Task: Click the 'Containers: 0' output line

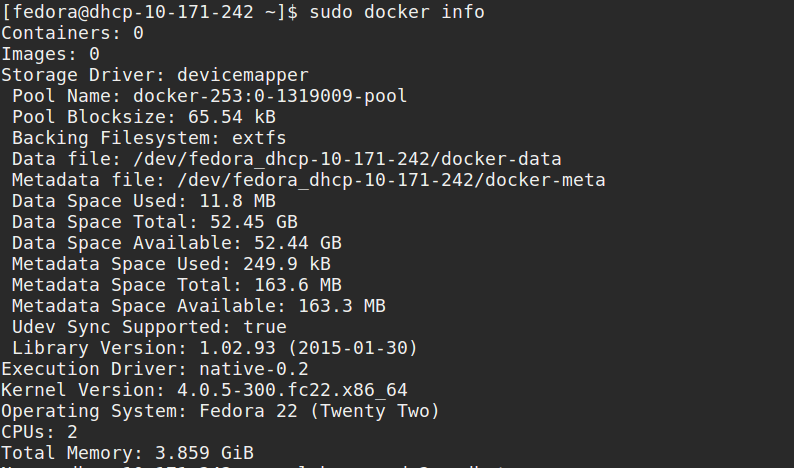Action: [x=72, y=33]
